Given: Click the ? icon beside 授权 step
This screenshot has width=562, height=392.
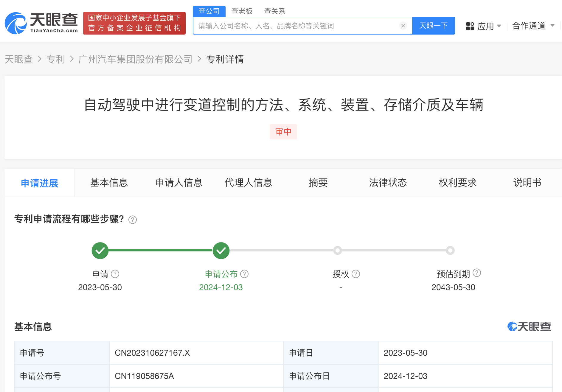Looking at the screenshot, I should 356,274.
